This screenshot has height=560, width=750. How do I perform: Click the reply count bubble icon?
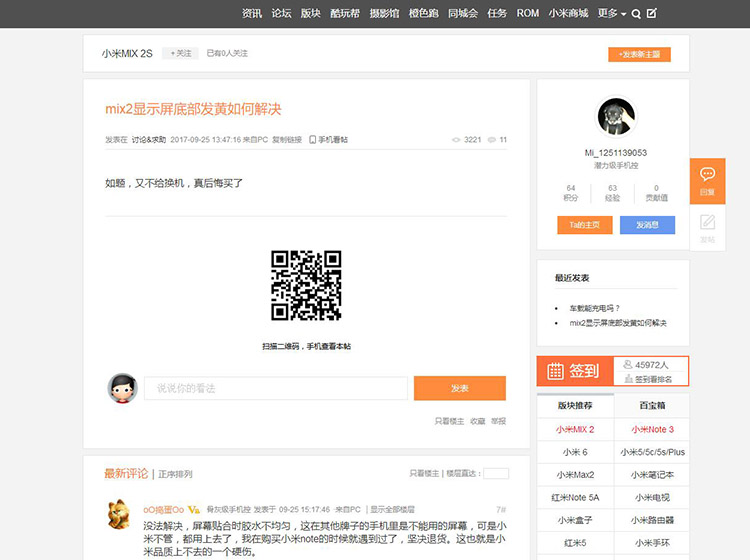(x=491, y=140)
